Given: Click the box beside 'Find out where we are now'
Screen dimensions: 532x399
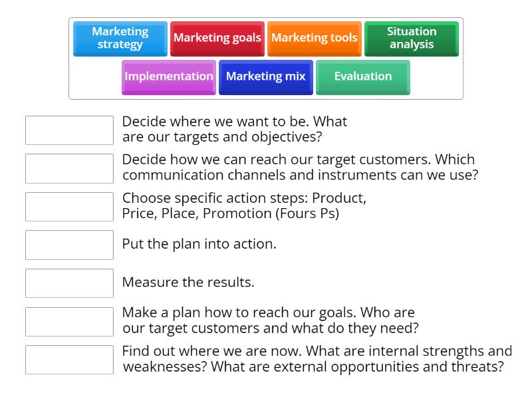Looking at the screenshot, I should click(69, 360).
